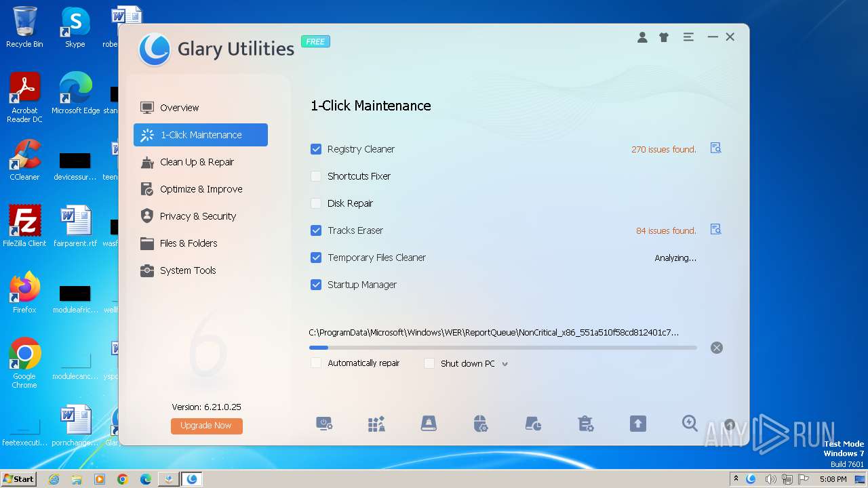The height and width of the screenshot is (488, 868).
Task: Enable Automatically repair option
Action: point(316,363)
